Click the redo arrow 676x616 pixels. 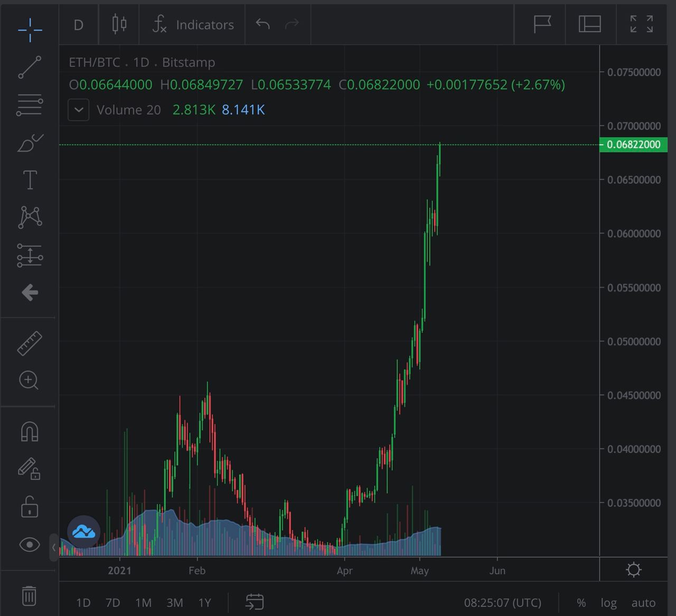click(x=292, y=24)
